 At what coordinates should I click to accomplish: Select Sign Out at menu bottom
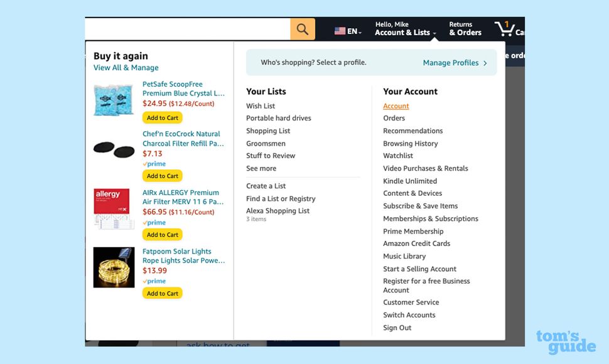[x=397, y=328]
